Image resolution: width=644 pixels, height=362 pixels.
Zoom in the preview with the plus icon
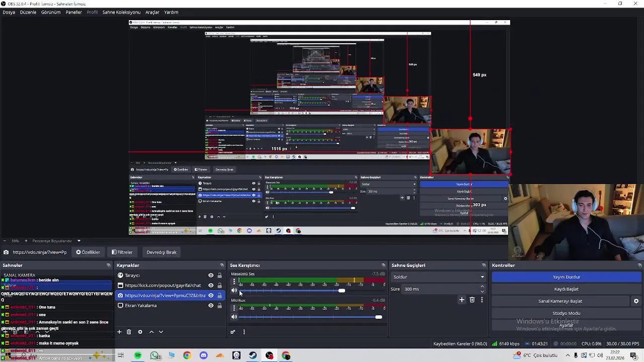tap(27, 241)
